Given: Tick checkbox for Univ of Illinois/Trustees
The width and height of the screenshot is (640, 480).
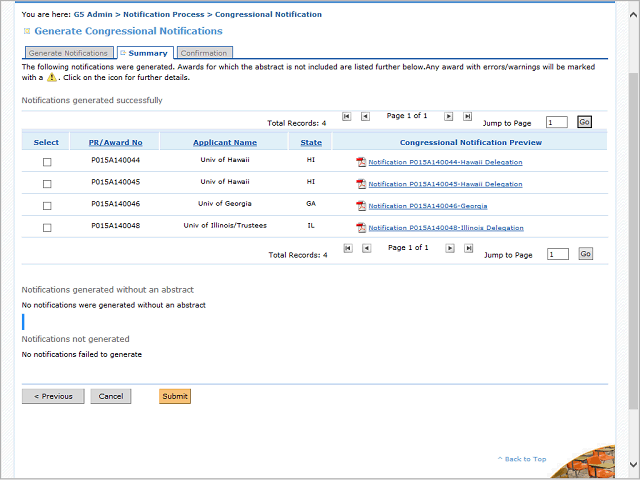Looking at the screenshot, I should click(47, 228).
